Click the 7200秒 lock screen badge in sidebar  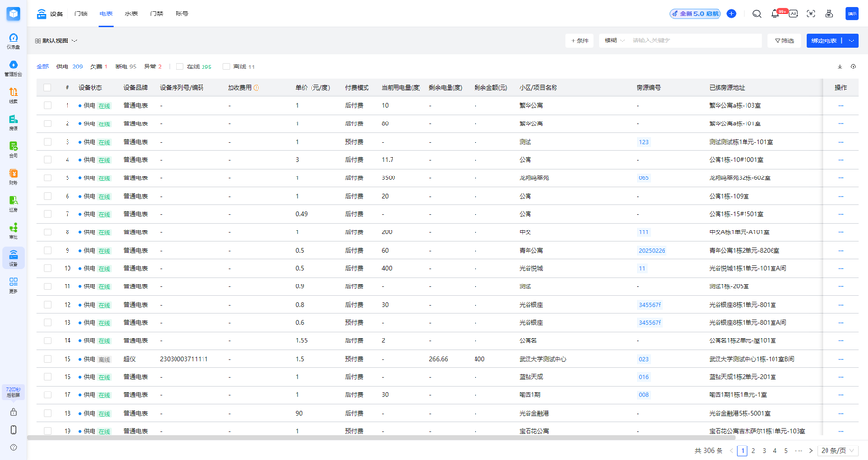pos(14,392)
